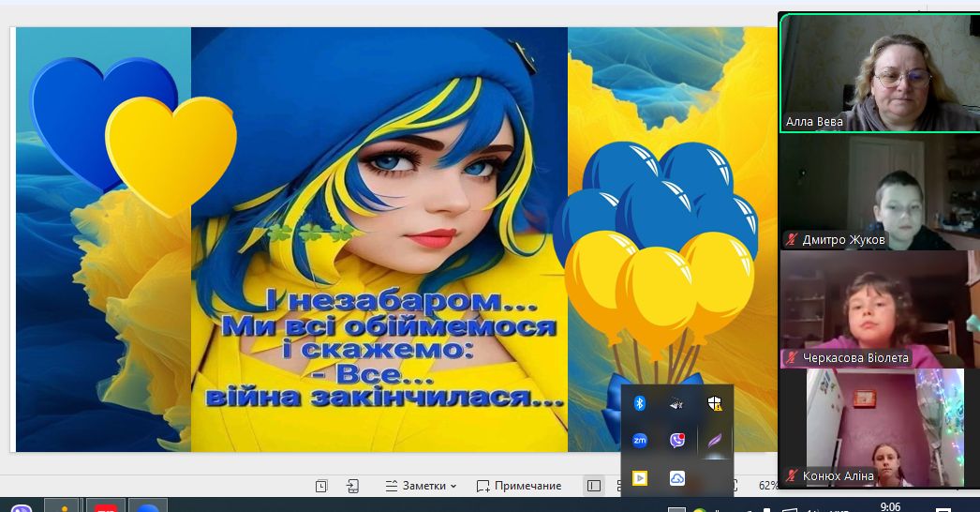Click the taskbar clock showing 9:06
Screen dimensions: 980x512
tap(891, 506)
